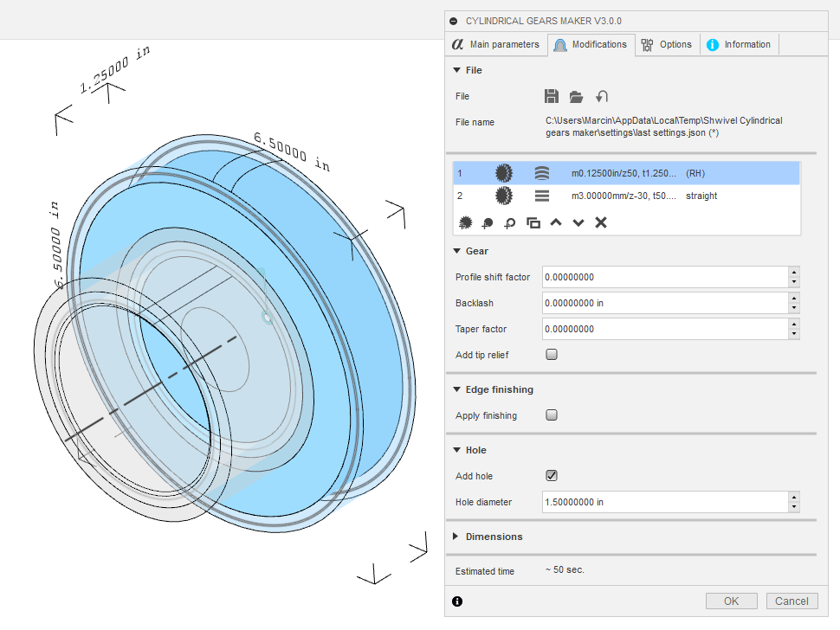Collapse dialog using minus circle icon
The image size is (840, 630).
(454, 22)
